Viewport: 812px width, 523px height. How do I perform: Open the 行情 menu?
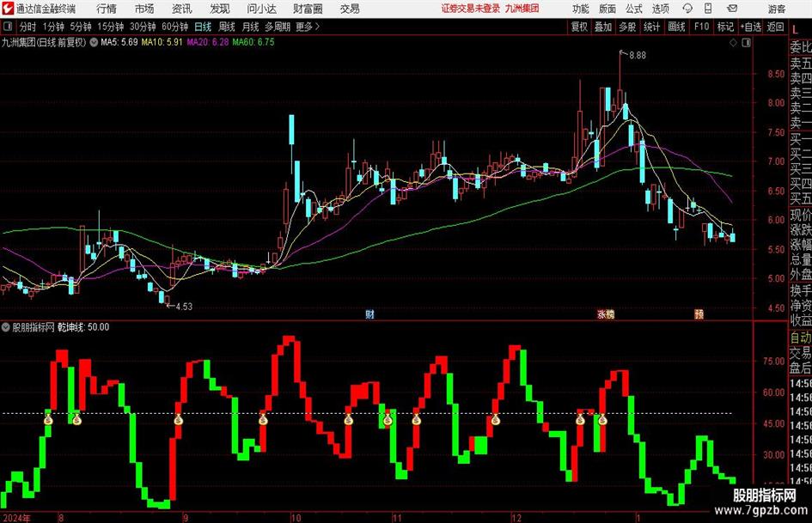107,9
